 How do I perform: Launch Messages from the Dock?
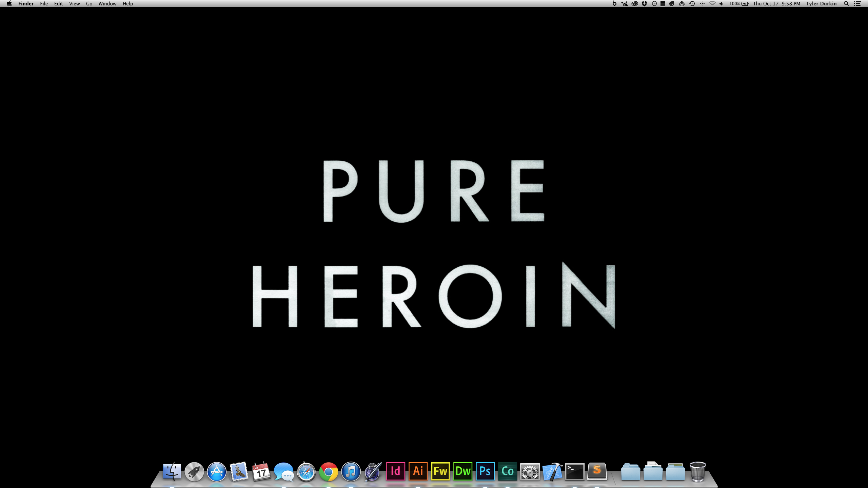pos(284,471)
